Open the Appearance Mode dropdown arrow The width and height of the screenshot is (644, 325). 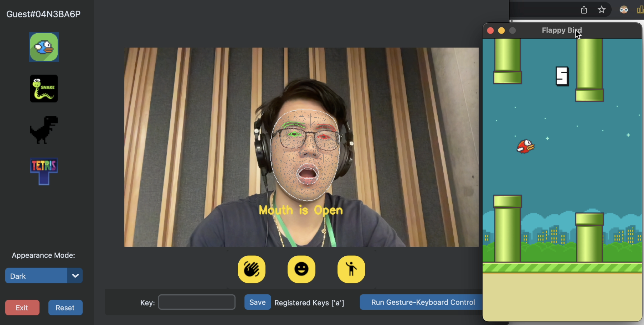click(75, 276)
